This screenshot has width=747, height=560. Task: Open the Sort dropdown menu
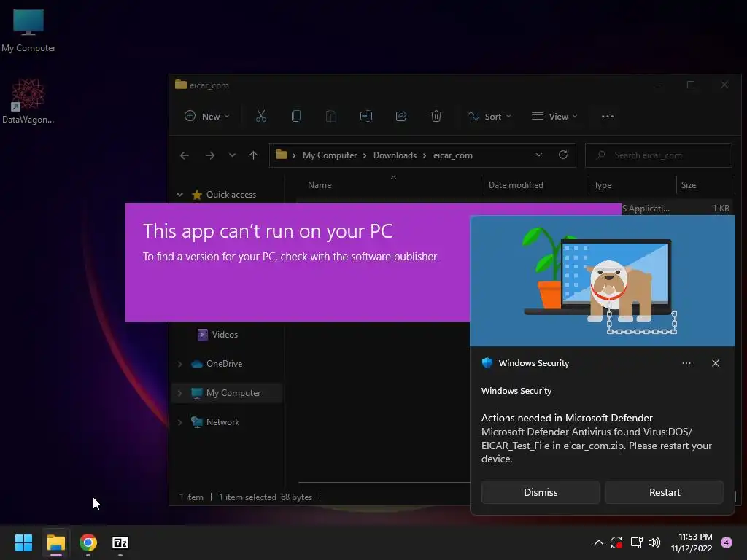tap(489, 116)
